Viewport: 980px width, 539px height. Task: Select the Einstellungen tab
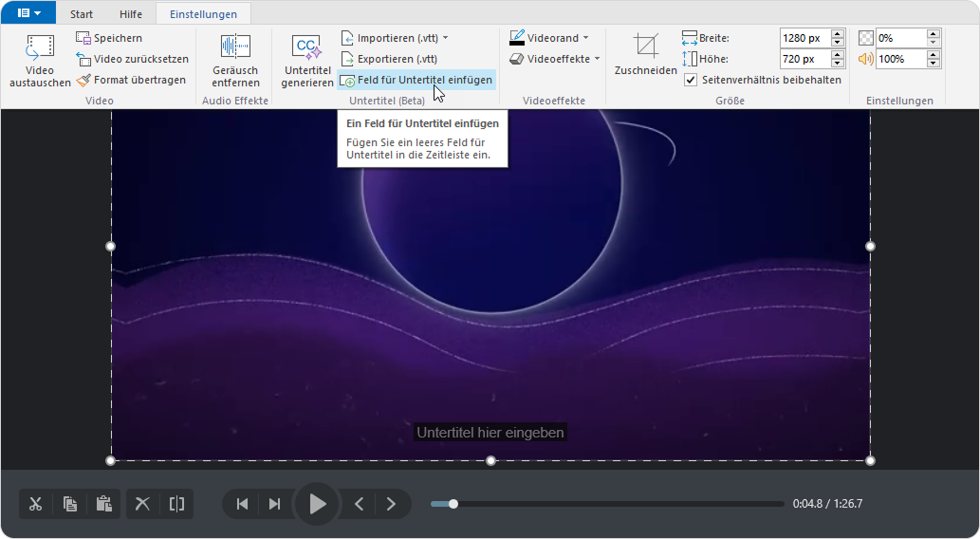203,13
